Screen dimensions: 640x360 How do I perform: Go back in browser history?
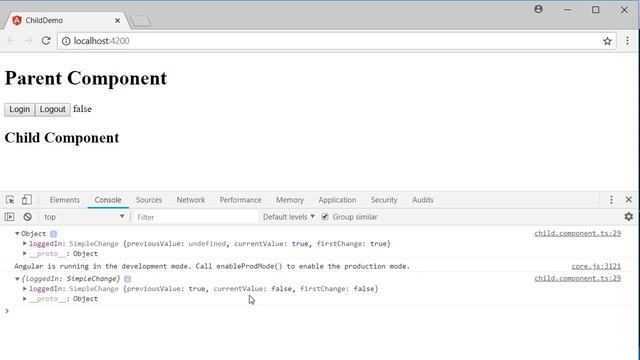point(11,41)
